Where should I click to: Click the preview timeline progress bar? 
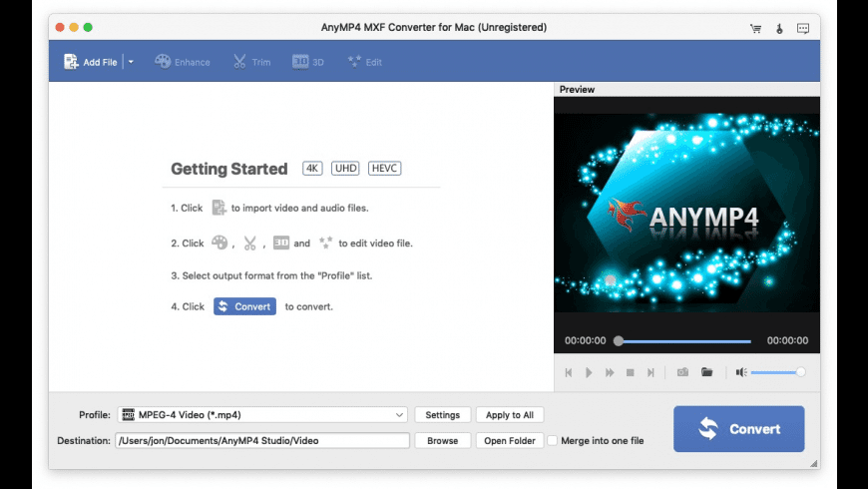tap(684, 341)
